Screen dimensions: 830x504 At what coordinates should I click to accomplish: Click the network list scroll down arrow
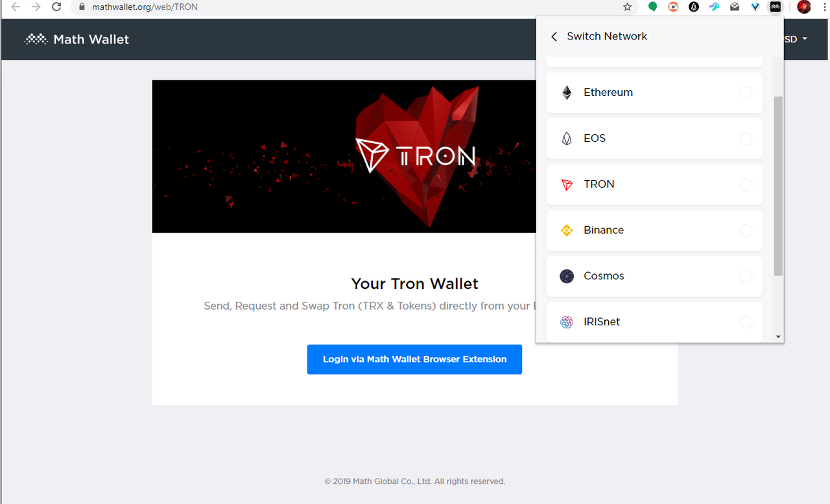coord(778,337)
